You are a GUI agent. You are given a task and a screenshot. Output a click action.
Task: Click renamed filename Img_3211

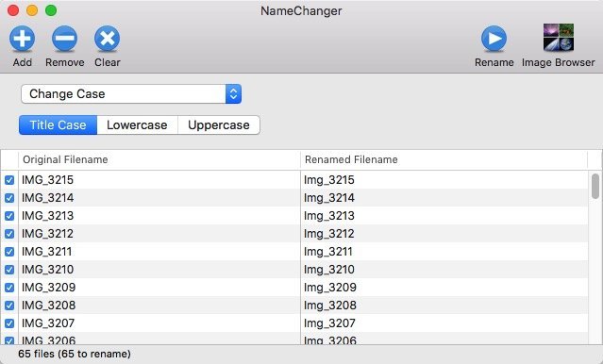pyautogui.click(x=328, y=252)
